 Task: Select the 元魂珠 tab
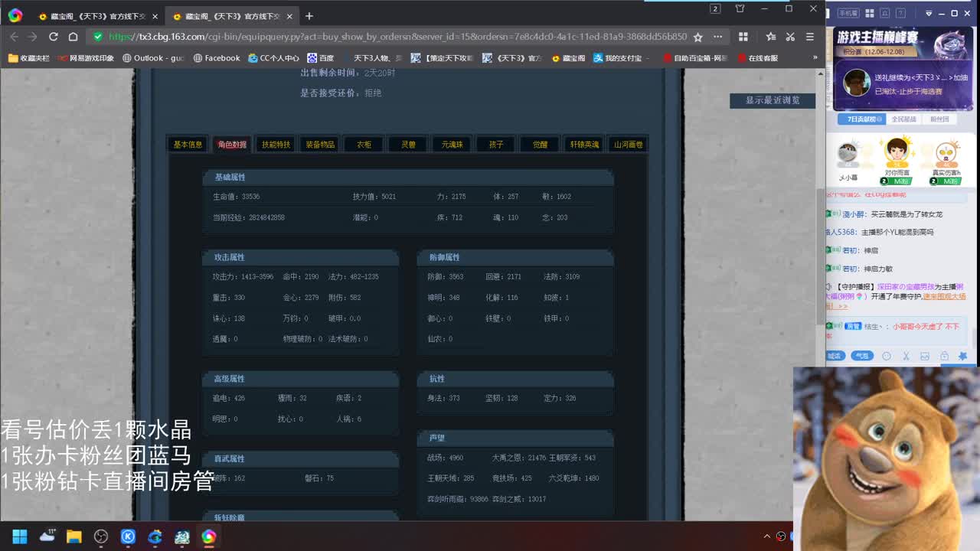[452, 145]
